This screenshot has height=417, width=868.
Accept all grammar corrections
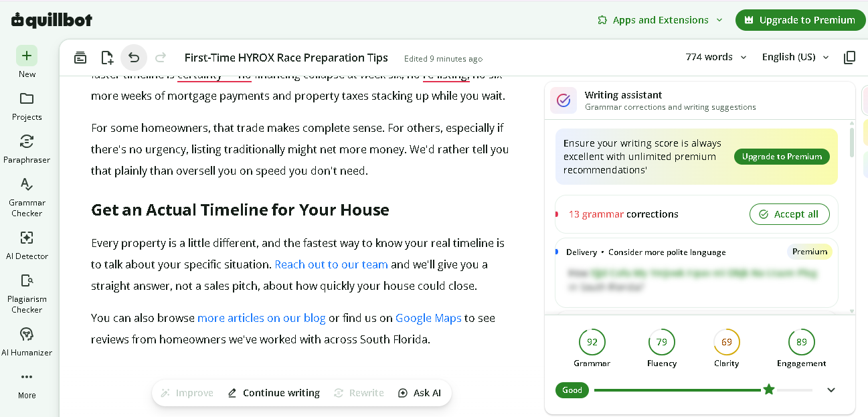tap(789, 214)
